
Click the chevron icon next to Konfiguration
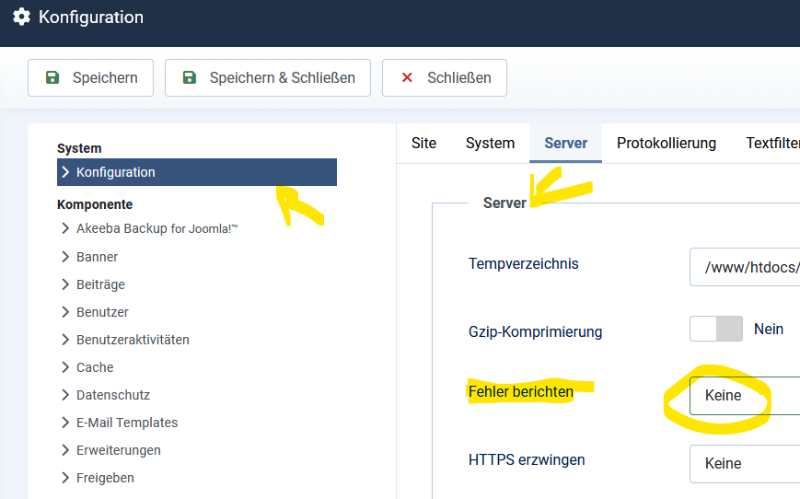[65, 172]
